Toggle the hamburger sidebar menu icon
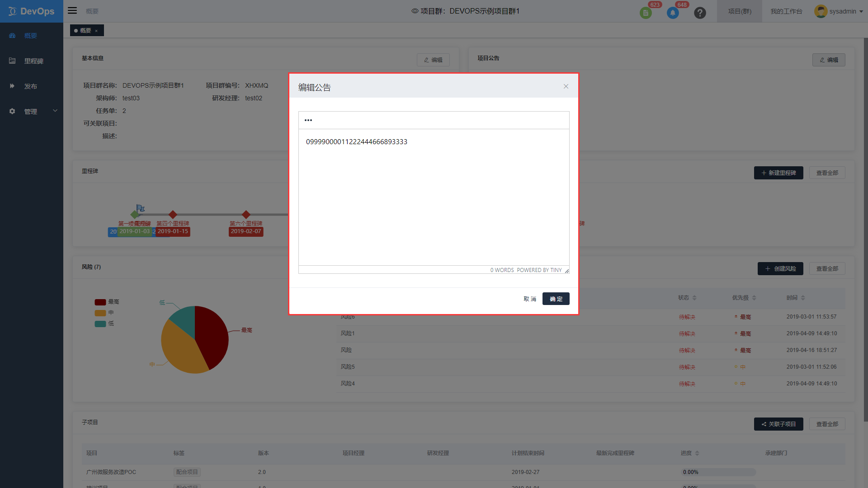 [x=72, y=10]
